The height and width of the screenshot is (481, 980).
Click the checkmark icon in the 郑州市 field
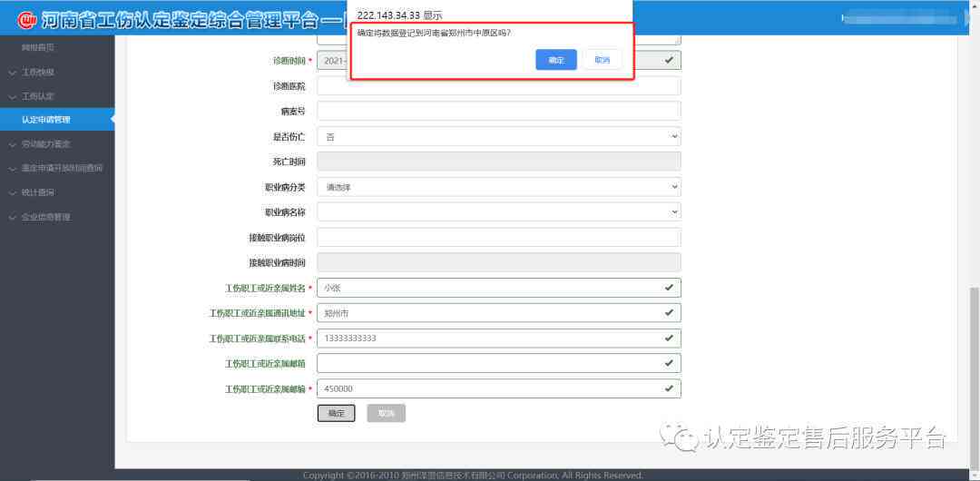669,312
